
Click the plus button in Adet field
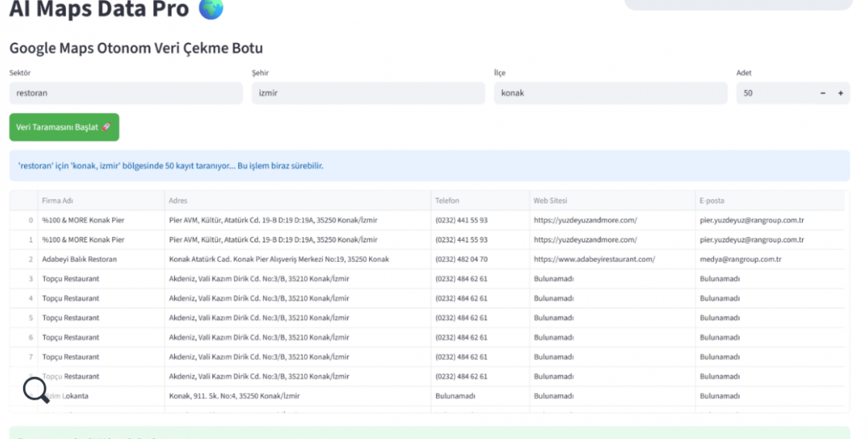(x=840, y=93)
